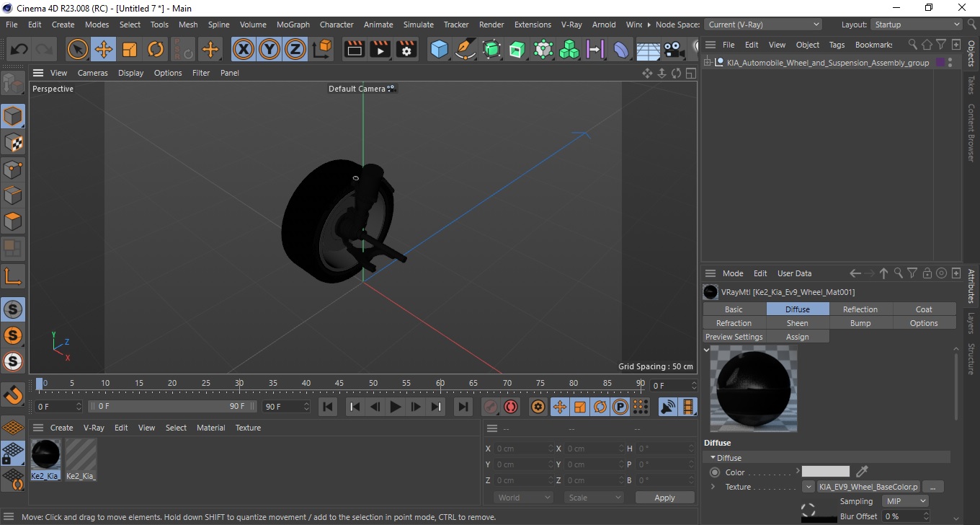The image size is (980, 525).
Task: Open the Scale coordinate dropdown
Action: point(594,498)
